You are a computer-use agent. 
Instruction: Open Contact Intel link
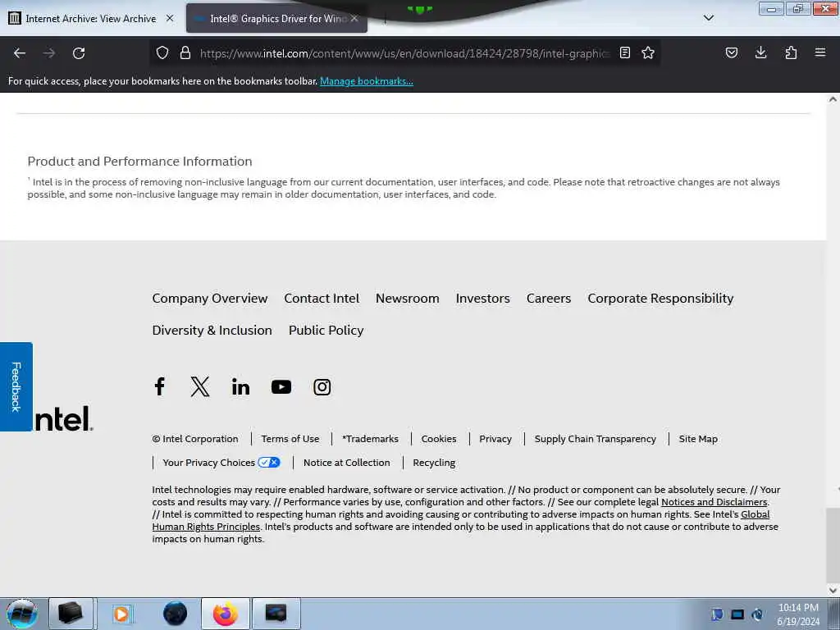322,298
